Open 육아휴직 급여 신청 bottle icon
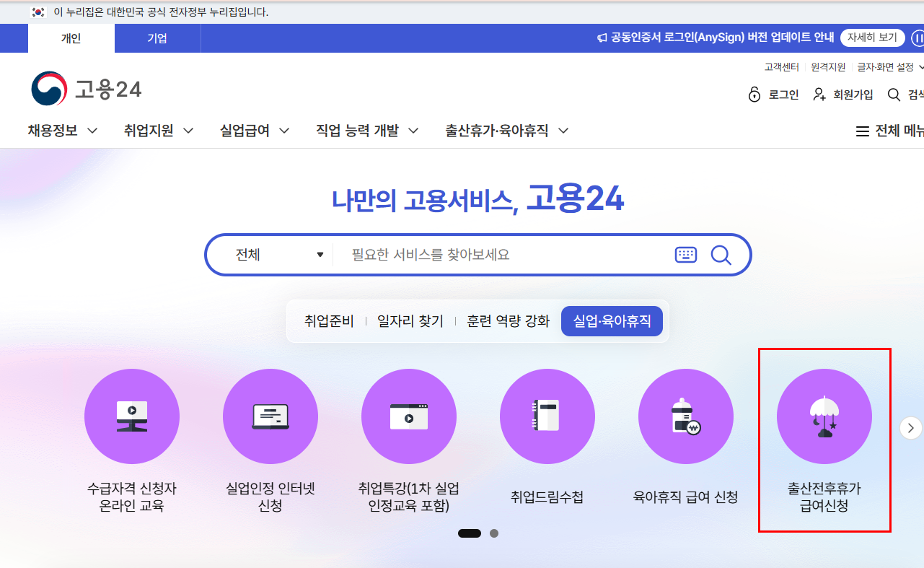Image resolution: width=924 pixels, height=568 pixels. tap(686, 416)
